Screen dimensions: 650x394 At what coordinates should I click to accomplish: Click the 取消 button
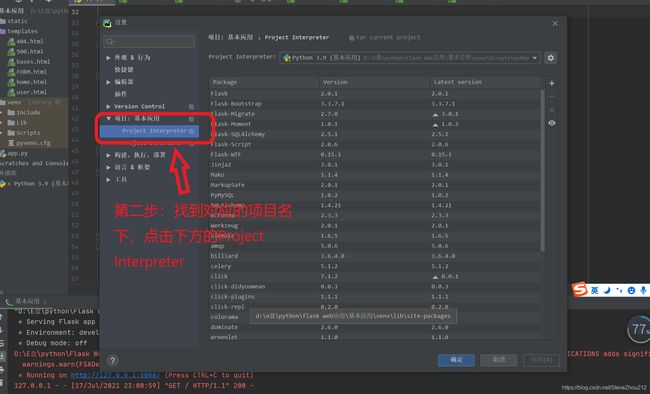[x=499, y=360]
